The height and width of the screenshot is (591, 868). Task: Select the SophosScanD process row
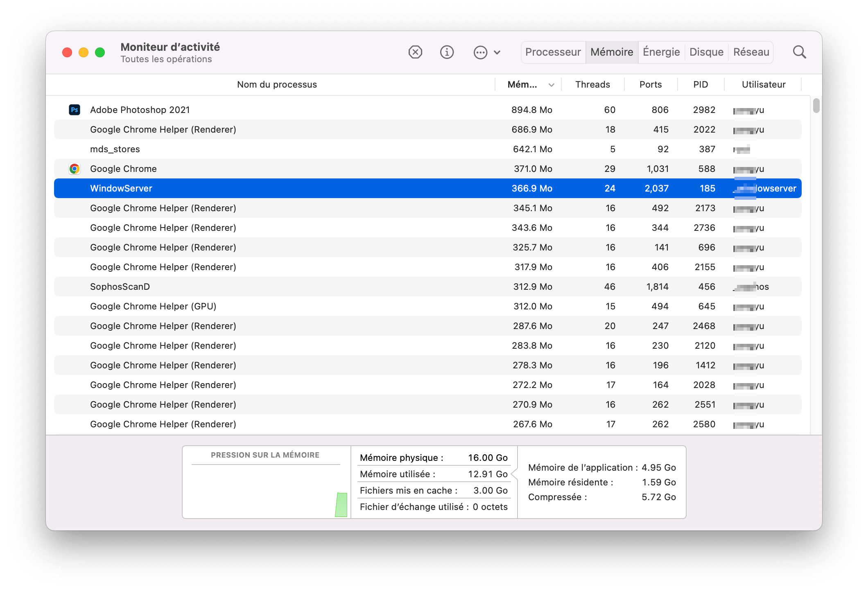pyautogui.click(x=428, y=286)
